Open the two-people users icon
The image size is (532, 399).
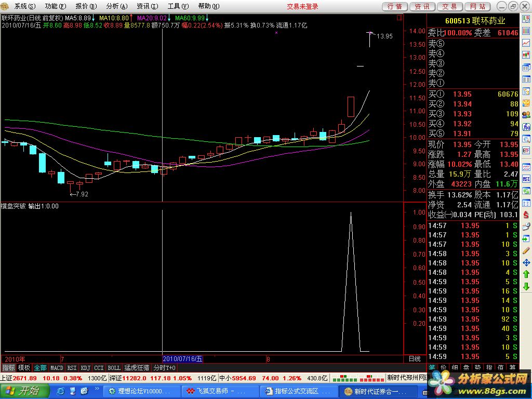click(526, 115)
